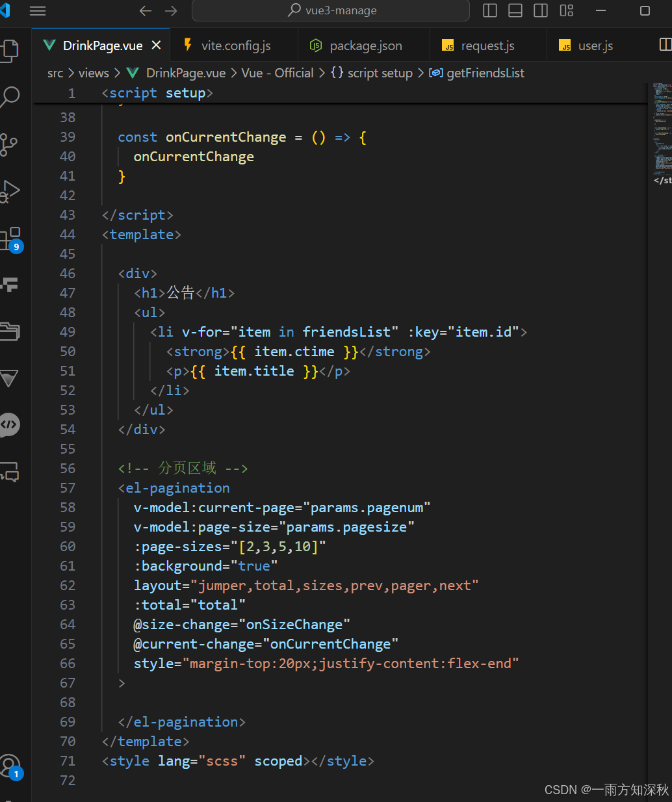Open the chat bubble code icon
The image size is (672, 802).
tap(10, 425)
